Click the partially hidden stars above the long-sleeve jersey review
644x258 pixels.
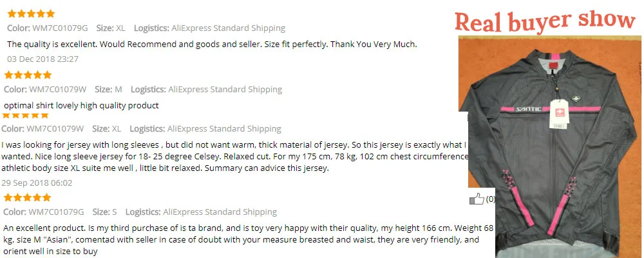[26, 115]
